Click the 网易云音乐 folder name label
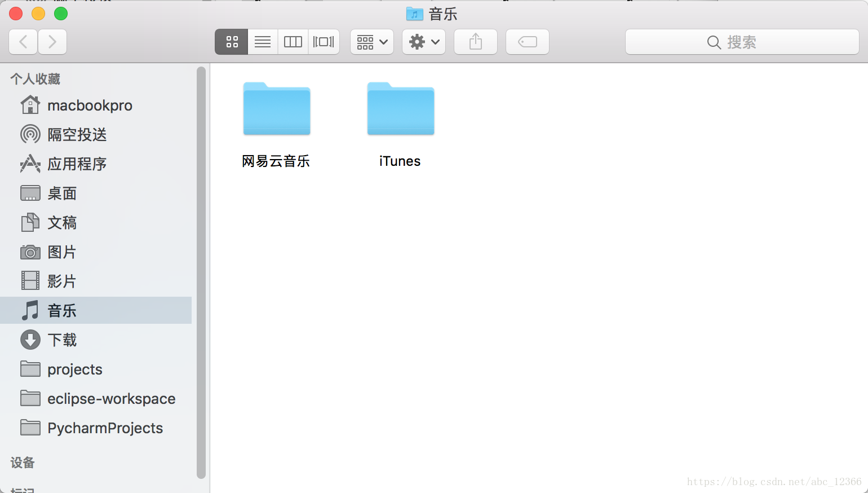The height and width of the screenshot is (493, 868). coord(276,161)
